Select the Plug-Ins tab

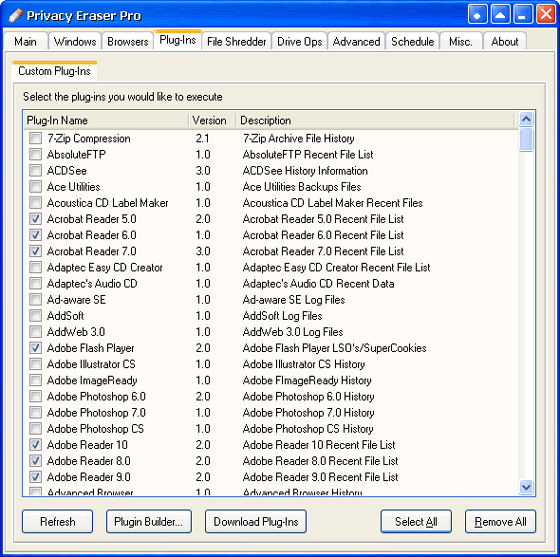[178, 40]
